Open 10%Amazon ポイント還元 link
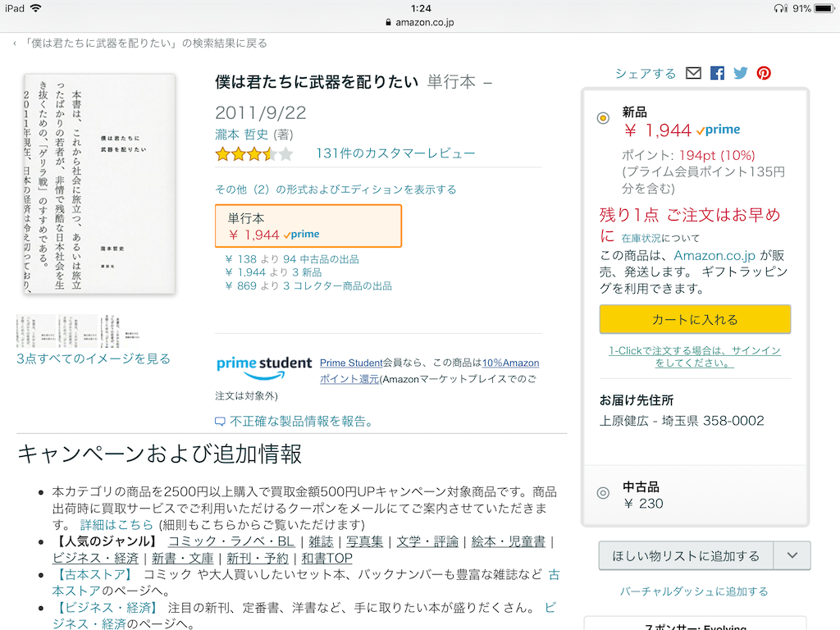 (429, 371)
